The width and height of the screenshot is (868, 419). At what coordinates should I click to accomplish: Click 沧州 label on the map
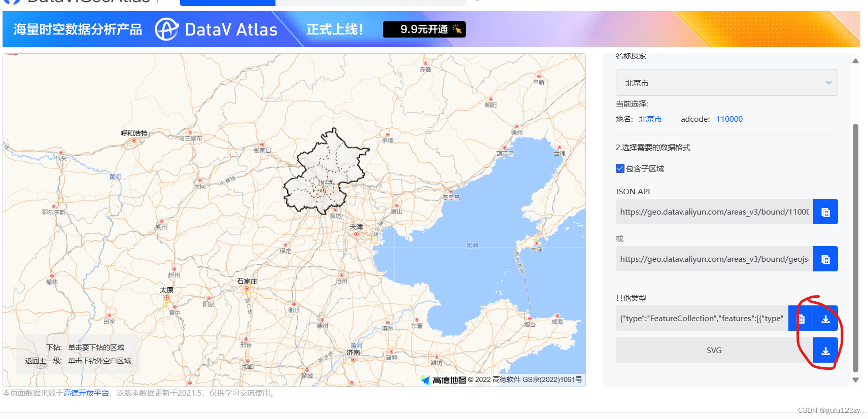point(341,281)
